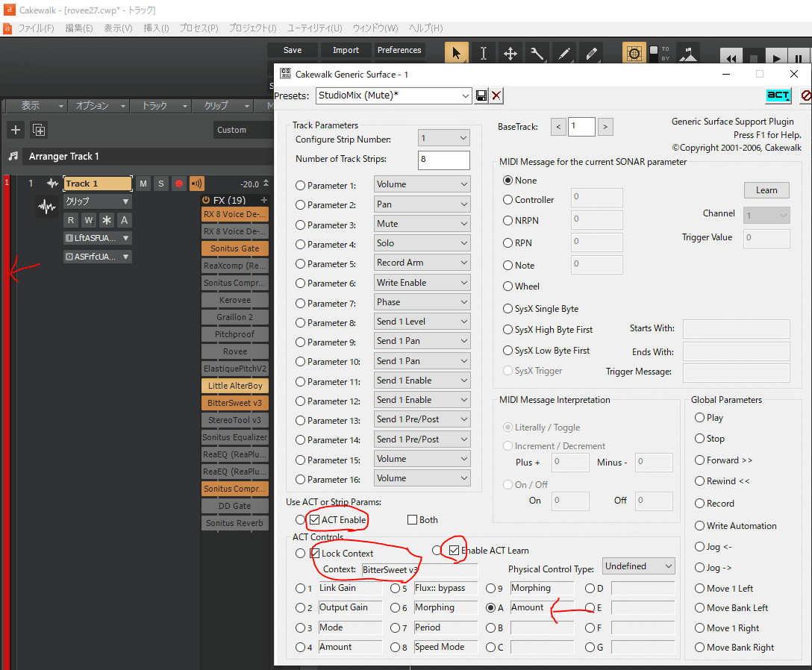The image size is (812, 670).
Task: Add a track with plus icon
Action: point(16,129)
